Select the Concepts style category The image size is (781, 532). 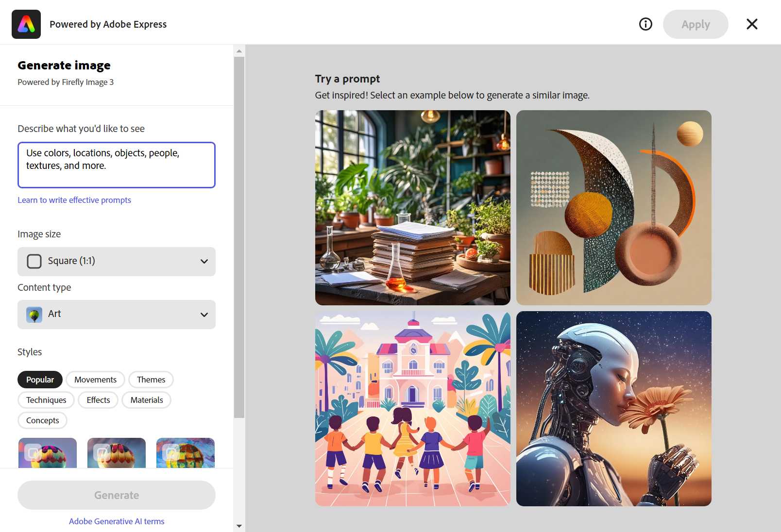pyautogui.click(x=42, y=420)
